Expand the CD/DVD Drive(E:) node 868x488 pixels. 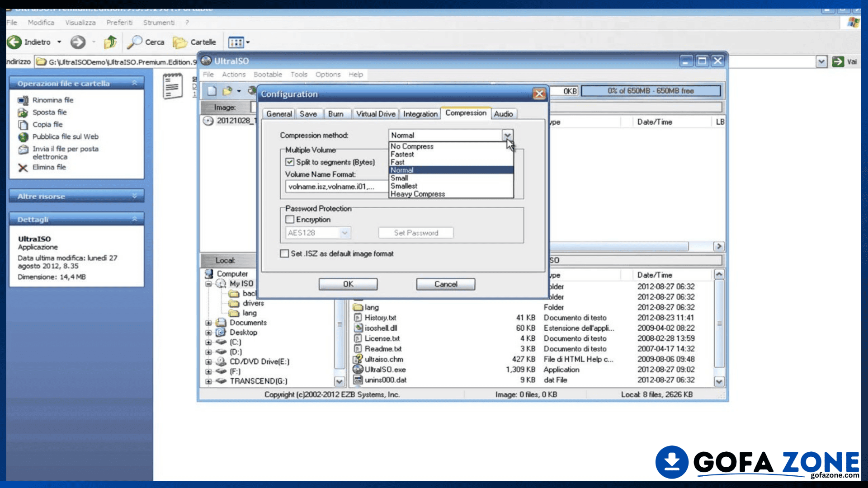208,361
